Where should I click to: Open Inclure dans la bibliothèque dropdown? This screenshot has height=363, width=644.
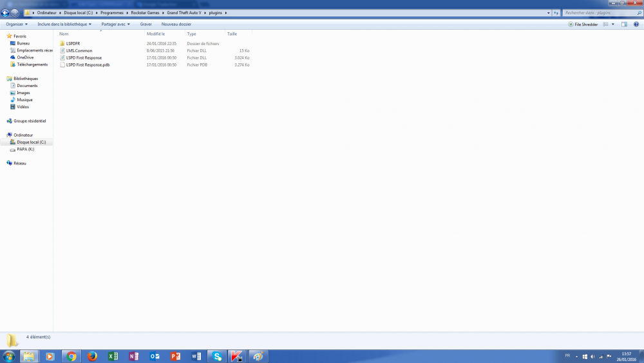[x=64, y=25]
